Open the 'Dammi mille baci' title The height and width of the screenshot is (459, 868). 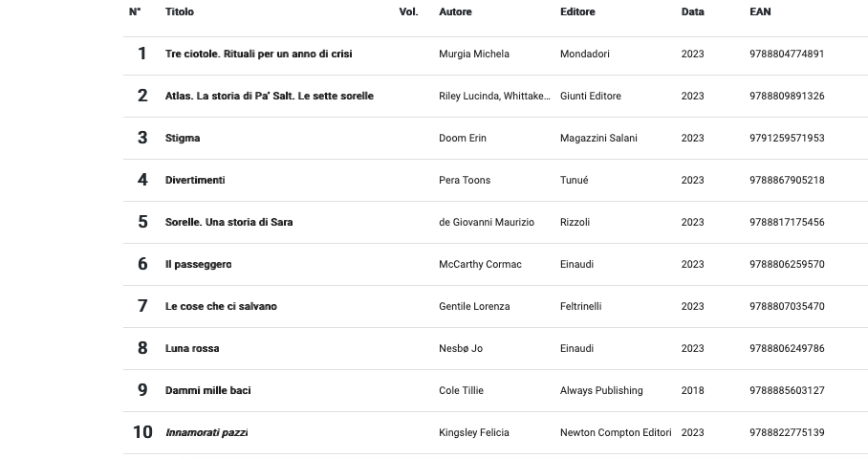coord(207,391)
